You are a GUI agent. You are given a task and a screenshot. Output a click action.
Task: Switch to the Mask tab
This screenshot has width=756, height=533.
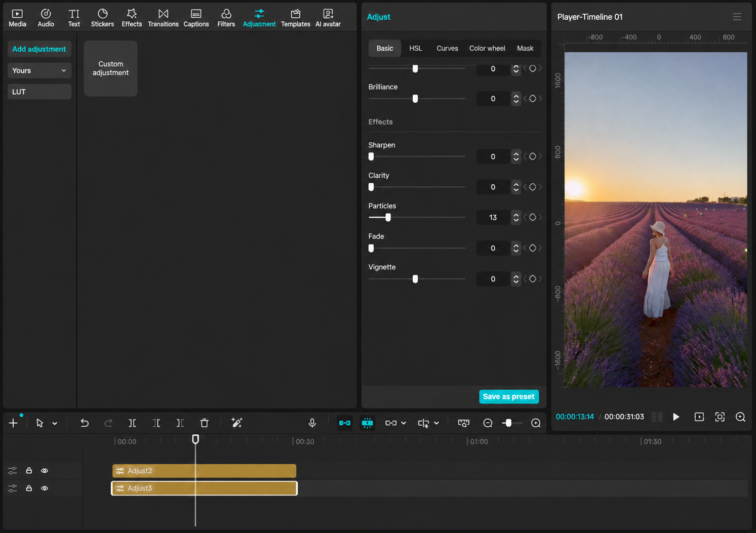tap(525, 48)
